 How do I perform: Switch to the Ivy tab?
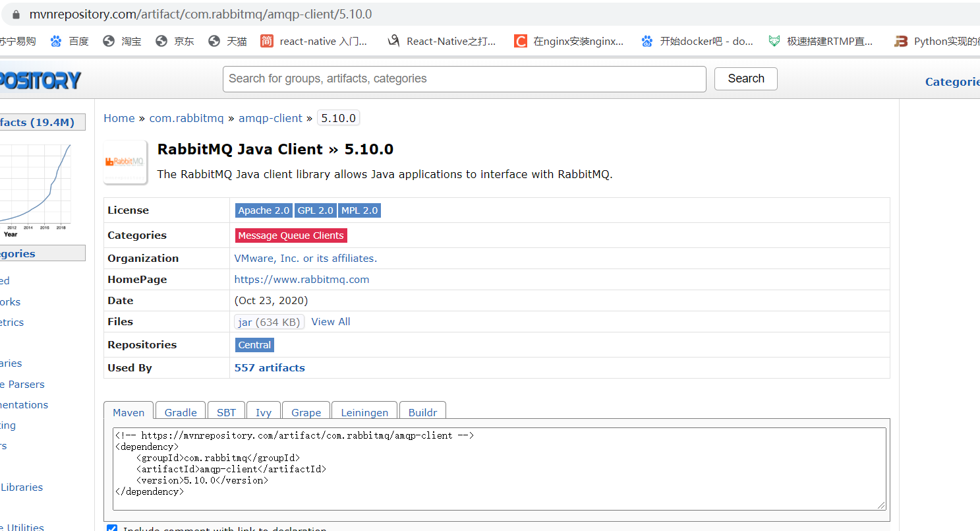pos(264,412)
